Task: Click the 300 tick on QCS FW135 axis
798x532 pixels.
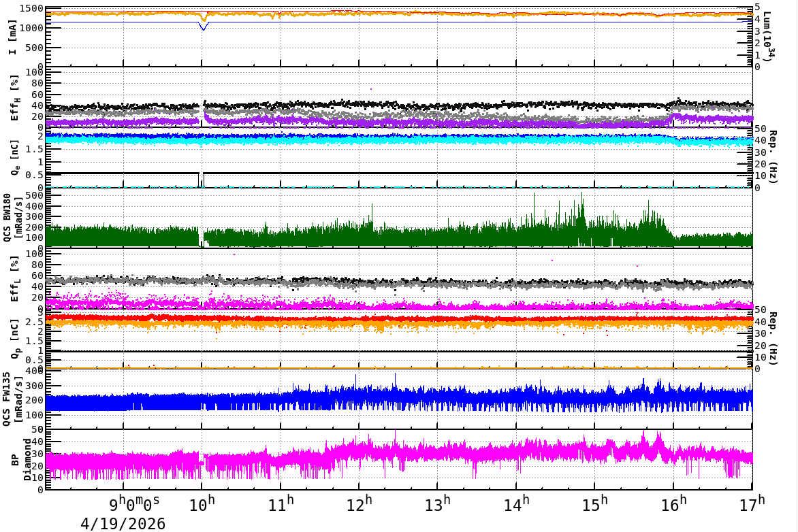Action: coord(35,386)
